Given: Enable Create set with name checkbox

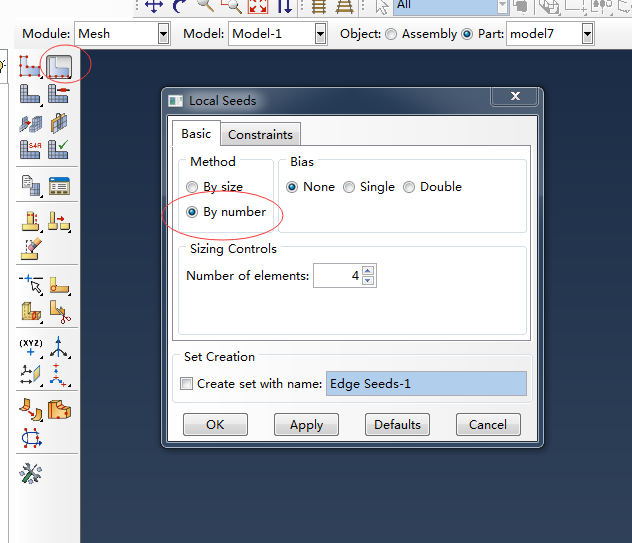Looking at the screenshot, I should coord(186,383).
